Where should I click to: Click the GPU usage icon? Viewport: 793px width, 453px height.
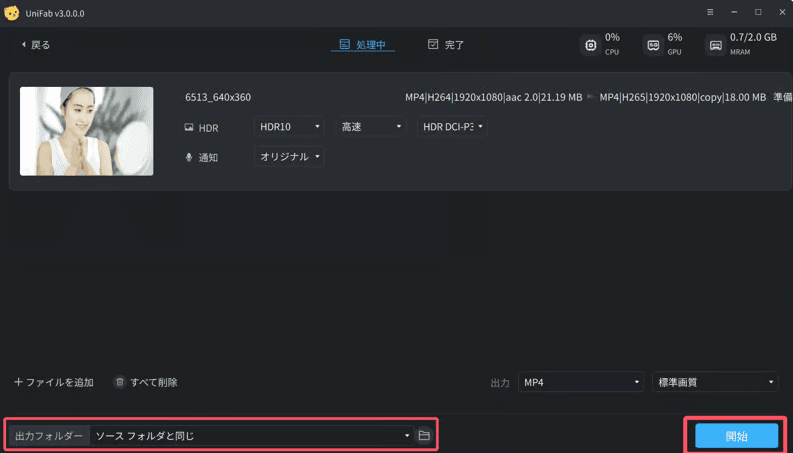coord(653,45)
